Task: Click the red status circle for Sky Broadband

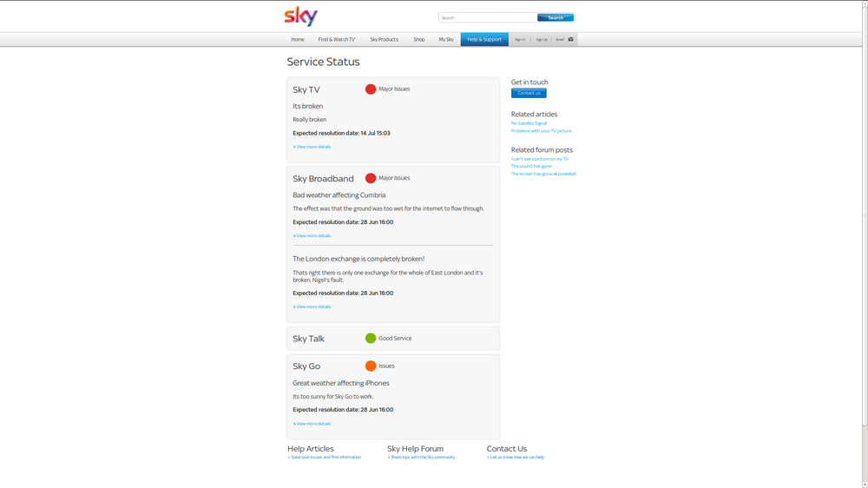Action: coord(371,178)
